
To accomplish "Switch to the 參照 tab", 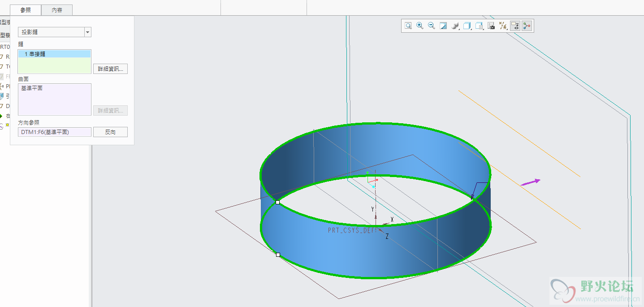I will (26, 10).
